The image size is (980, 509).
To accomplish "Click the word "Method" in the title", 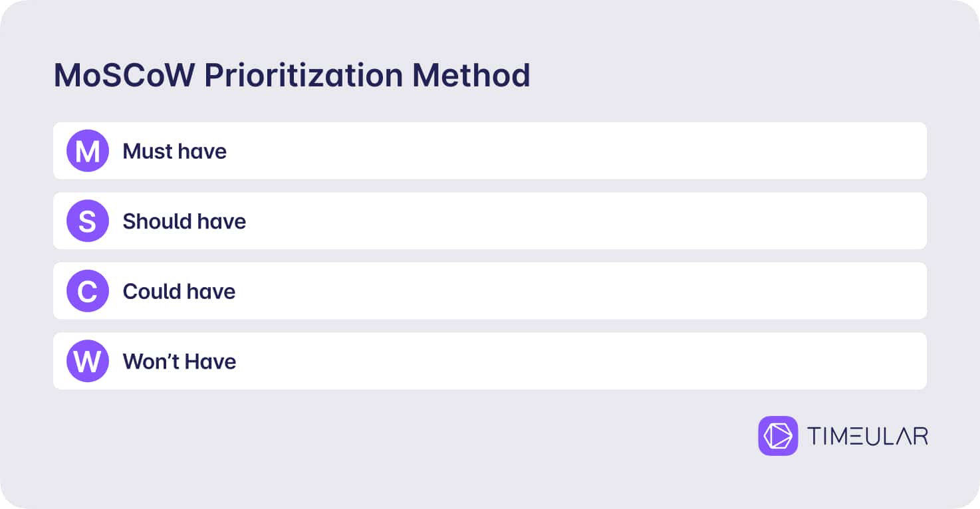I will 471,76.
